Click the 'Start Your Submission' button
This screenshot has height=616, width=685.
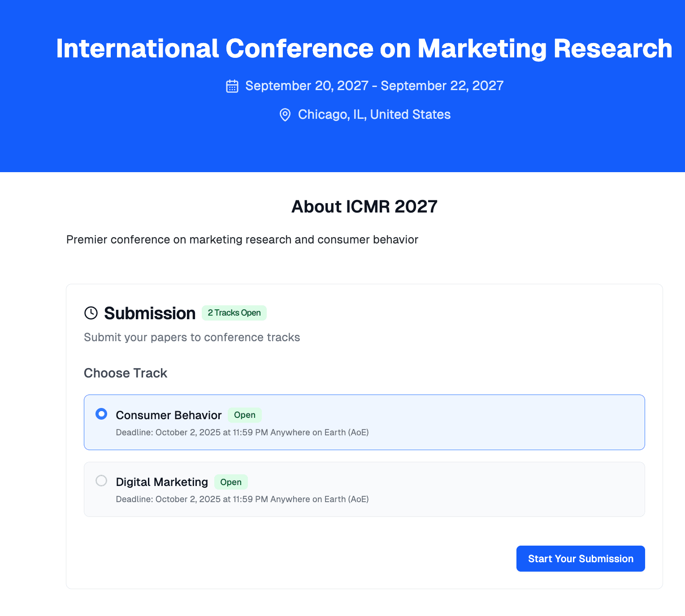pos(580,558)
